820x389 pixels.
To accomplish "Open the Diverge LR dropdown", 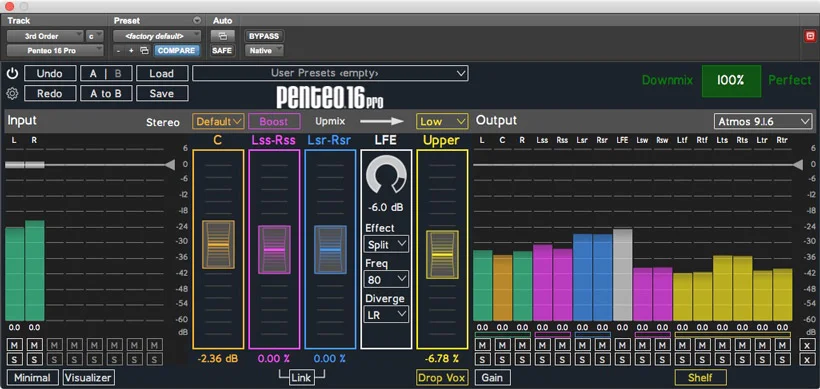I will [386, 314].
